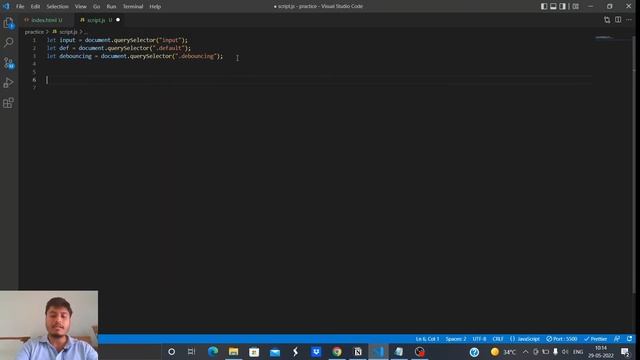The image size is (640, 360).
Task: Click the 'practice' breadcrumb folder
Action: point(34,32)
